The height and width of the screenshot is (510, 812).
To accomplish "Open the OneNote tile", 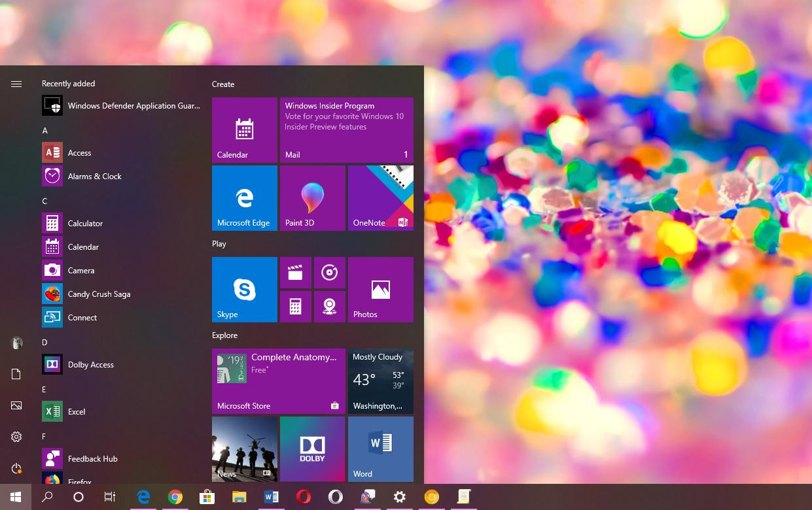I will 381,198.
